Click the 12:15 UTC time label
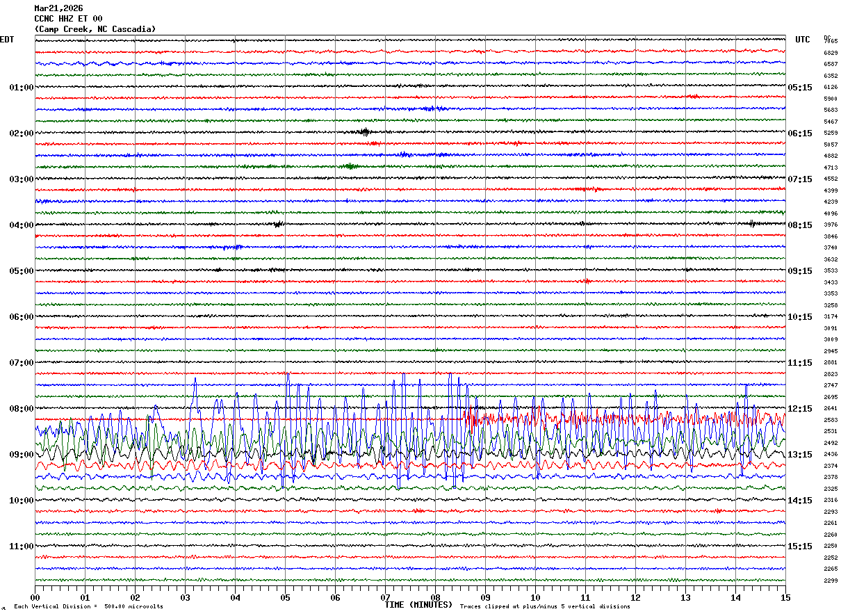 tap(799, 409)
